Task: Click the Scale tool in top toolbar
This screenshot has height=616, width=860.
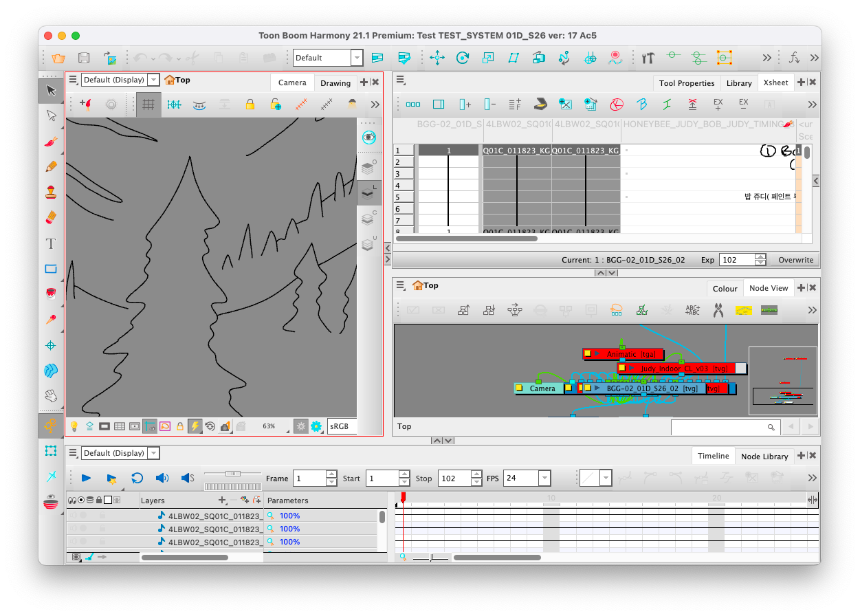Action: (x=488, y=58)
